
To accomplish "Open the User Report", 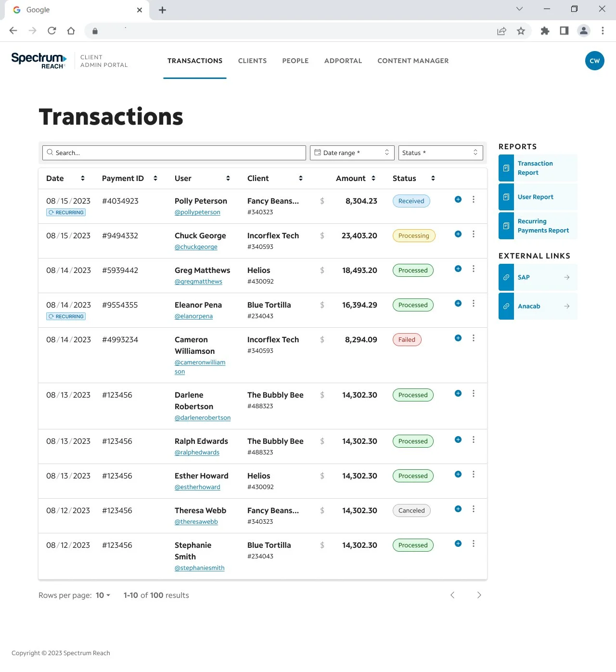I will pos(538,197).
